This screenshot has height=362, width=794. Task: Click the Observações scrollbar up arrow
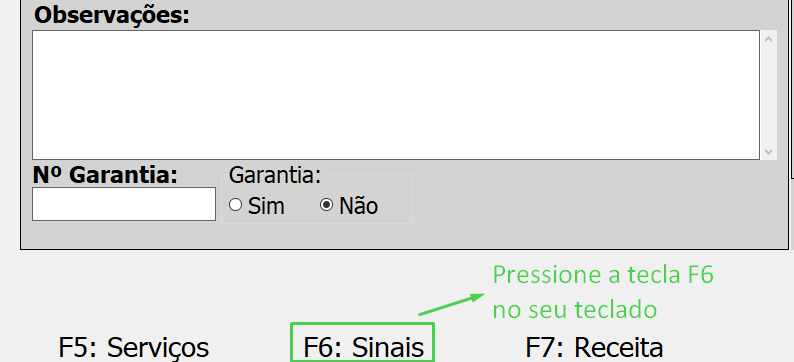pos(768,38)
